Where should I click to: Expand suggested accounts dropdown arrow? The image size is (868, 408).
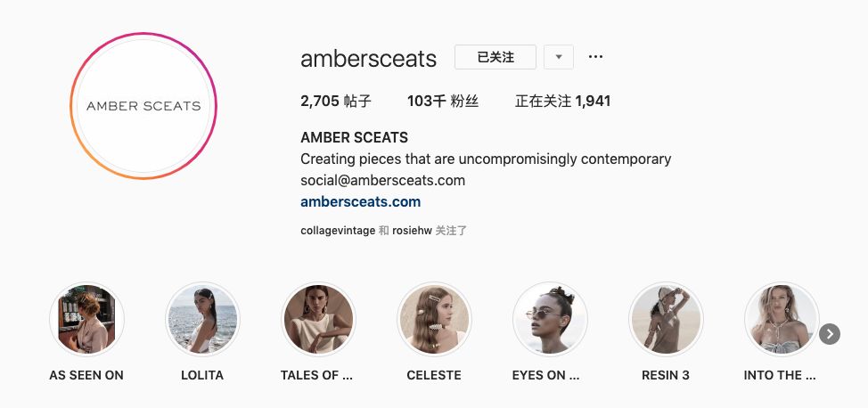[559, 57]
